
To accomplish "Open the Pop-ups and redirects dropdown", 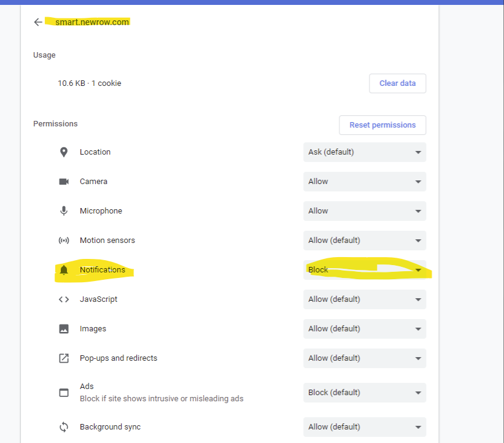I will pos(365,358).
